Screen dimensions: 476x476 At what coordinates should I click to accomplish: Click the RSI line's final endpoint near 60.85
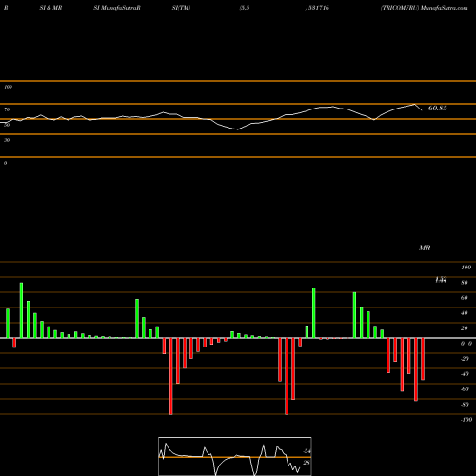(422, 110)
